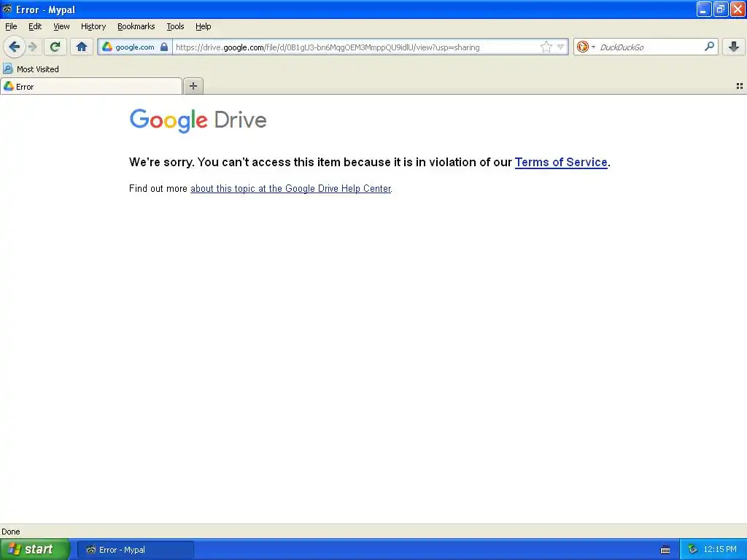Open the History menu
This screenshot has width=747, height=560.
click(93, 26)
